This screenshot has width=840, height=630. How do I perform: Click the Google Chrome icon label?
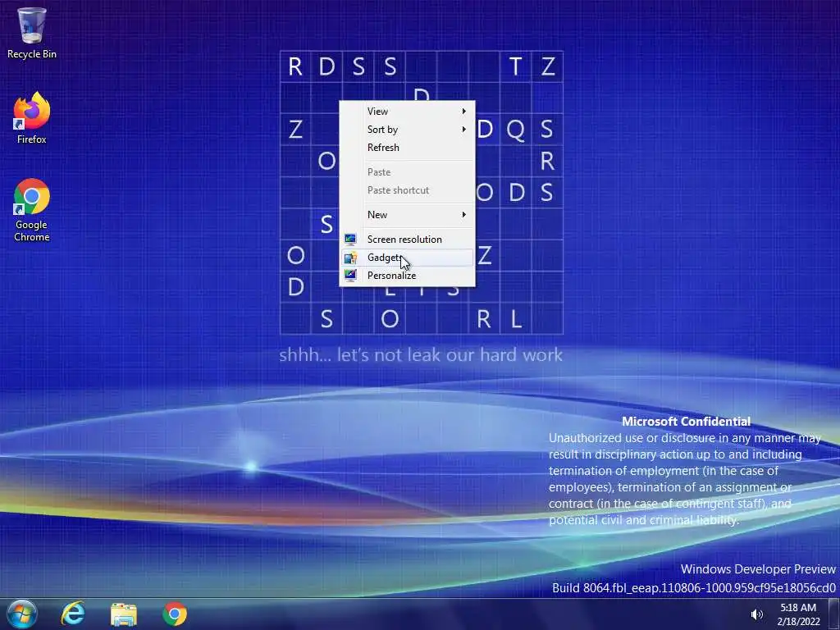click(32, 231)
